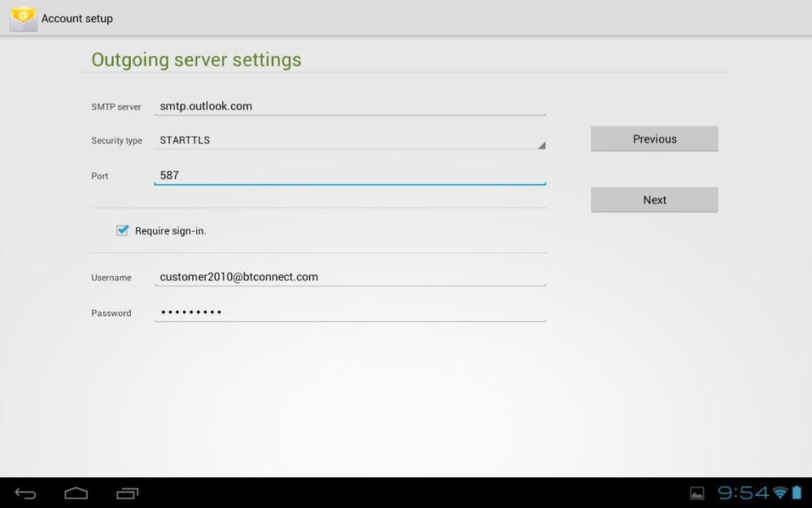Tap the Android back navigation arrow
This screenshot has height=508, width=812.
(x=26, y=493)
